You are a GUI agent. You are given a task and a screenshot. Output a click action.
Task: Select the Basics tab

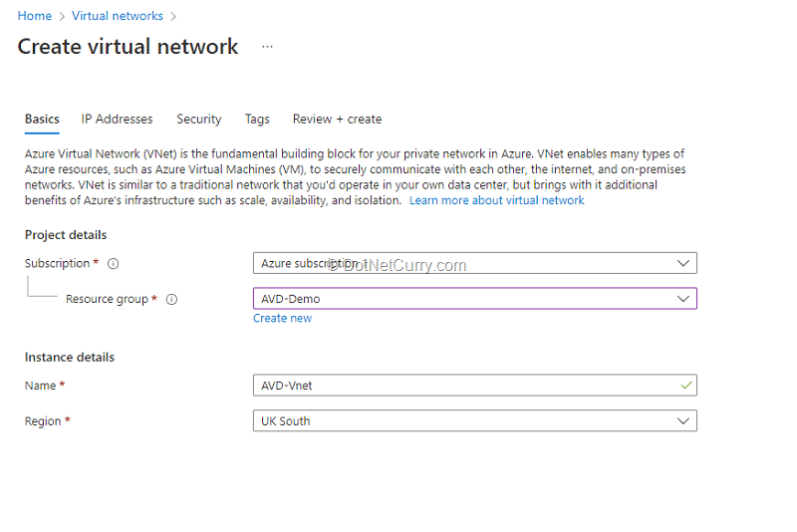(42, 119)
